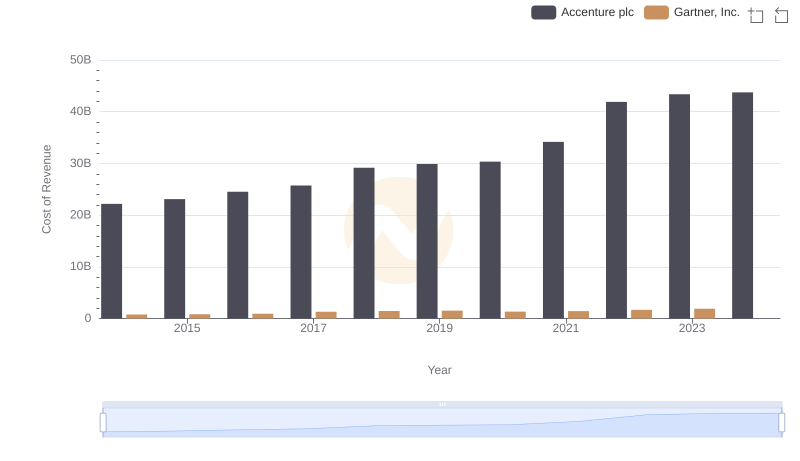Click the zoom area select icon

click(756, 15)
